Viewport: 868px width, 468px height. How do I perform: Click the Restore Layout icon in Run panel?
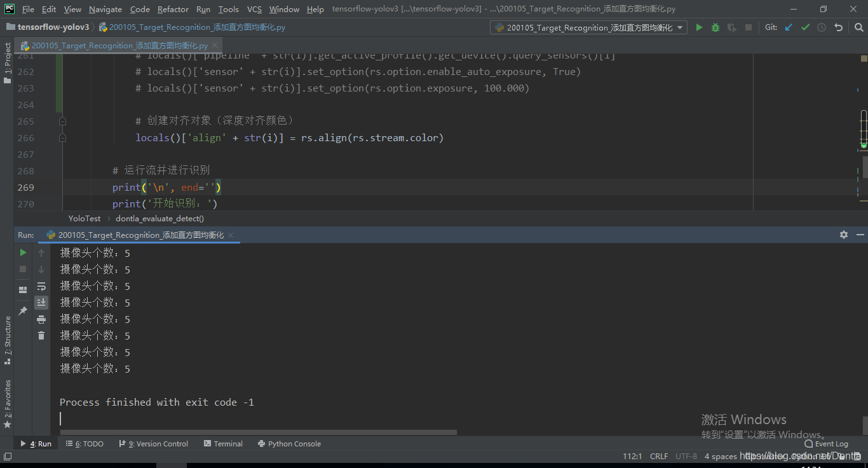tap(23, 289)
